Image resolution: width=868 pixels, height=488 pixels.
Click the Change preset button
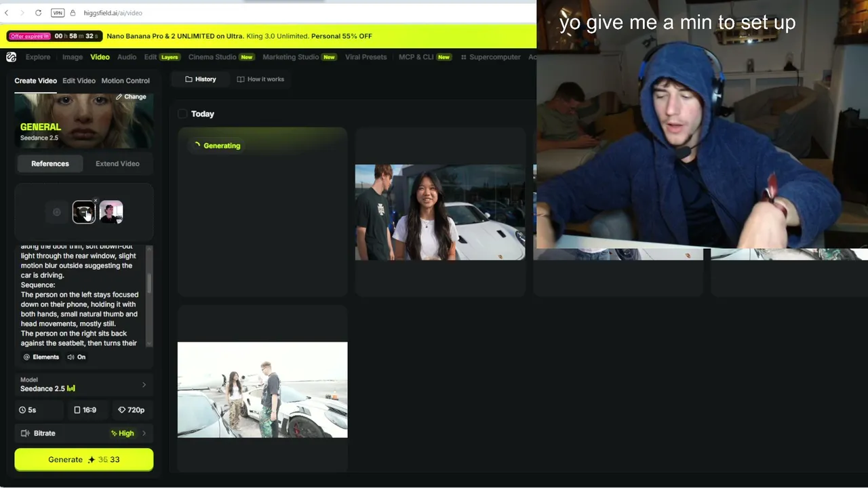pos(131,97)
